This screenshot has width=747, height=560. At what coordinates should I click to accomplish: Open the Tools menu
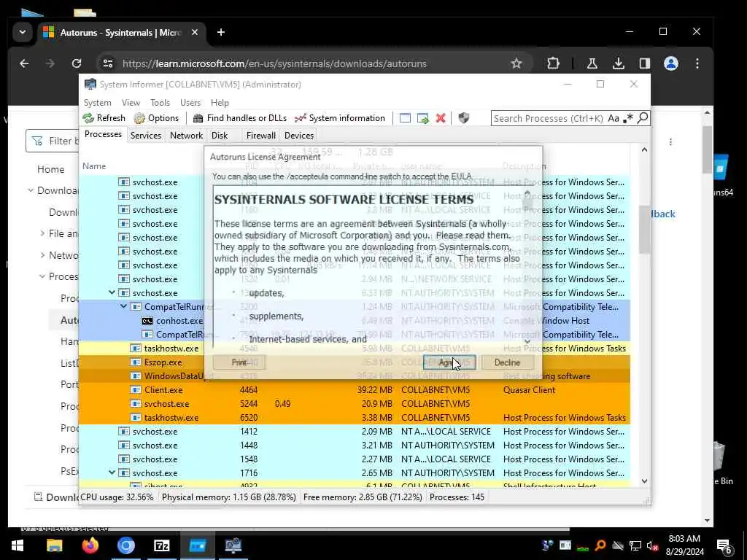click(160, 103)
